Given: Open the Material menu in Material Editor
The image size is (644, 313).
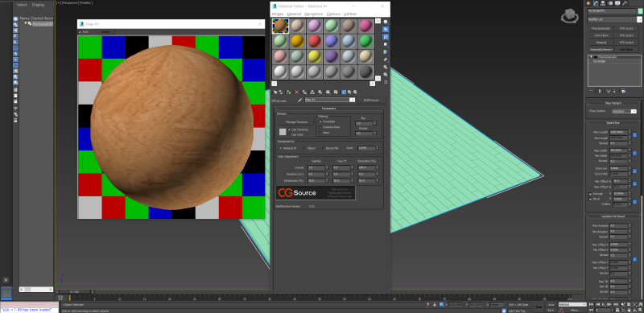Looking at the screenshot, I should tap(294, 14).
